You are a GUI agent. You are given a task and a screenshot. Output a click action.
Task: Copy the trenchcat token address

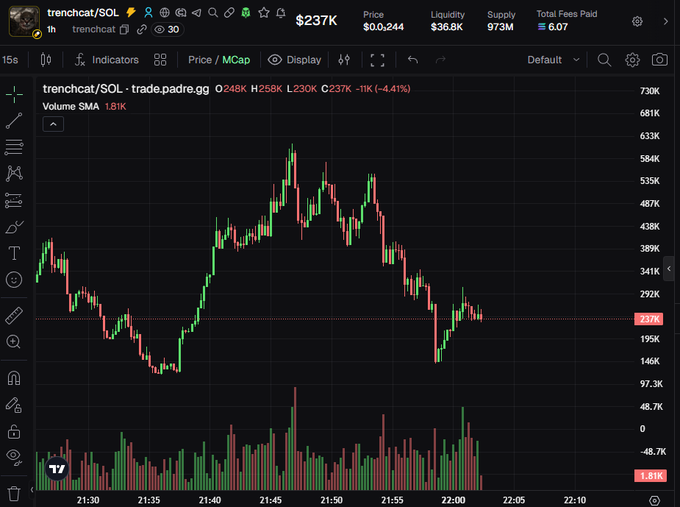pos(124,29)
